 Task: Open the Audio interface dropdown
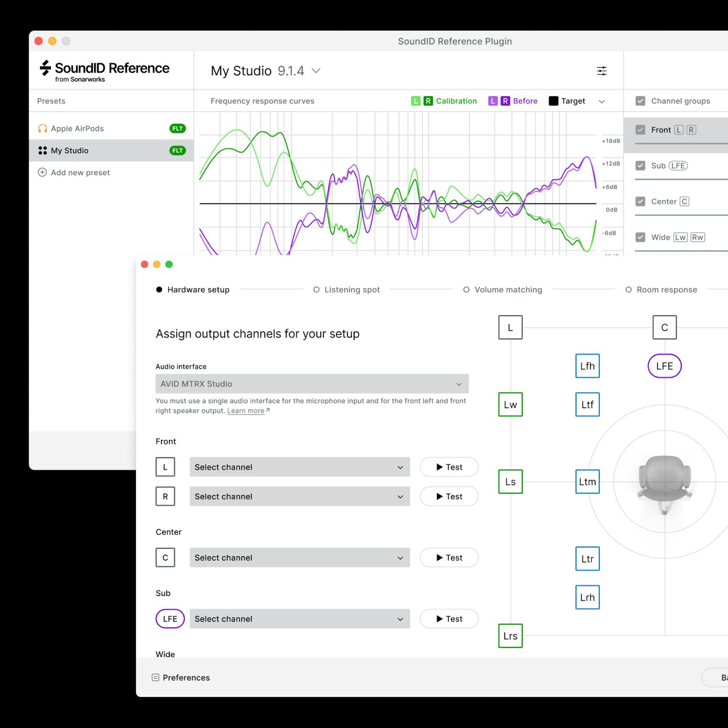tap(312, 384)
